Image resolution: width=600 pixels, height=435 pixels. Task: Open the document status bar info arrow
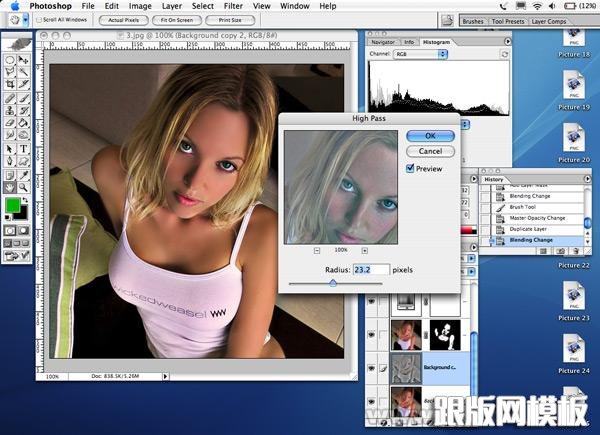click(165, 376)
